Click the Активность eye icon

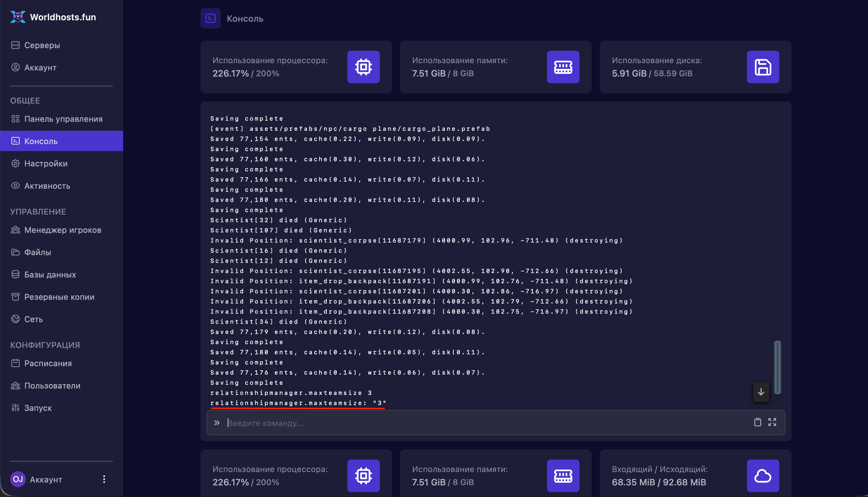point(15,185)
